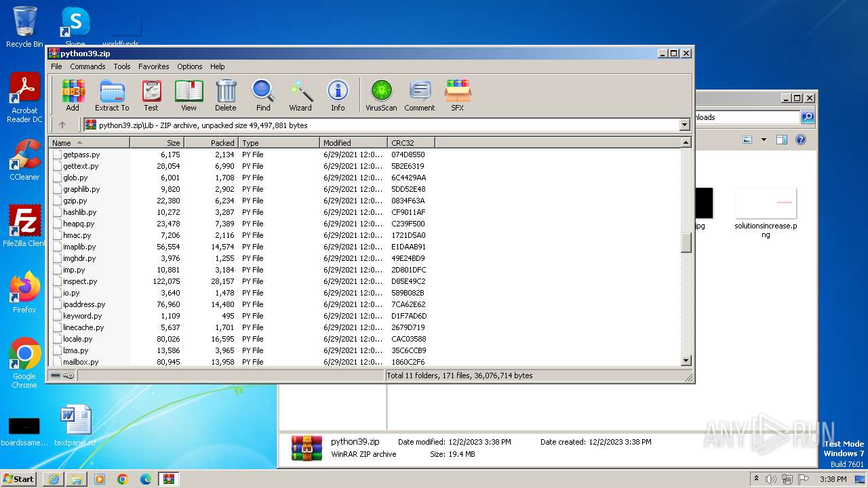868x488 pixels.
Task: Open the File menu
Action: tap(56, 66)
